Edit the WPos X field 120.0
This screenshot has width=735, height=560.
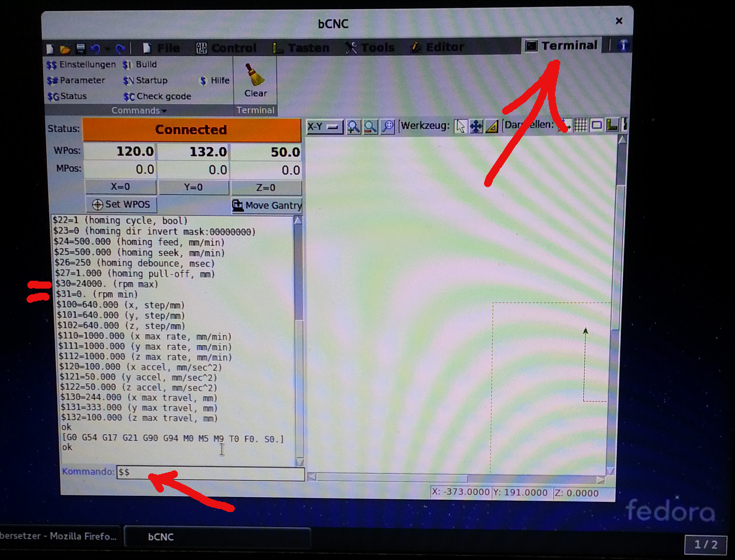[x=120, y=151]
